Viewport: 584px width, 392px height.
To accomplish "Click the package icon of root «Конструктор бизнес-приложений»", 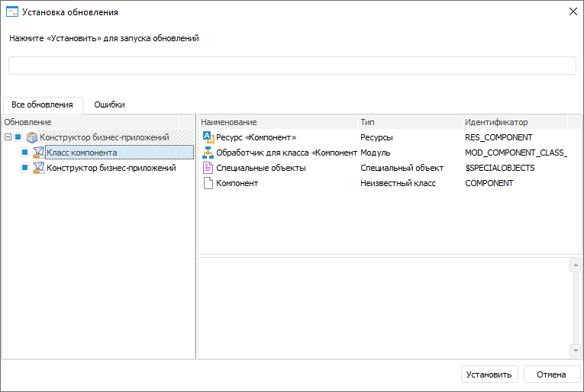I will pos(32,137).
